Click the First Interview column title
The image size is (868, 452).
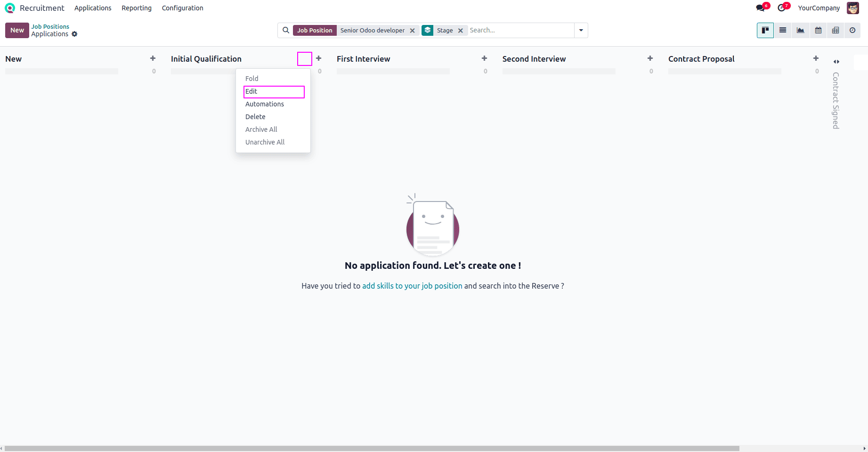[x=364, y=59]
